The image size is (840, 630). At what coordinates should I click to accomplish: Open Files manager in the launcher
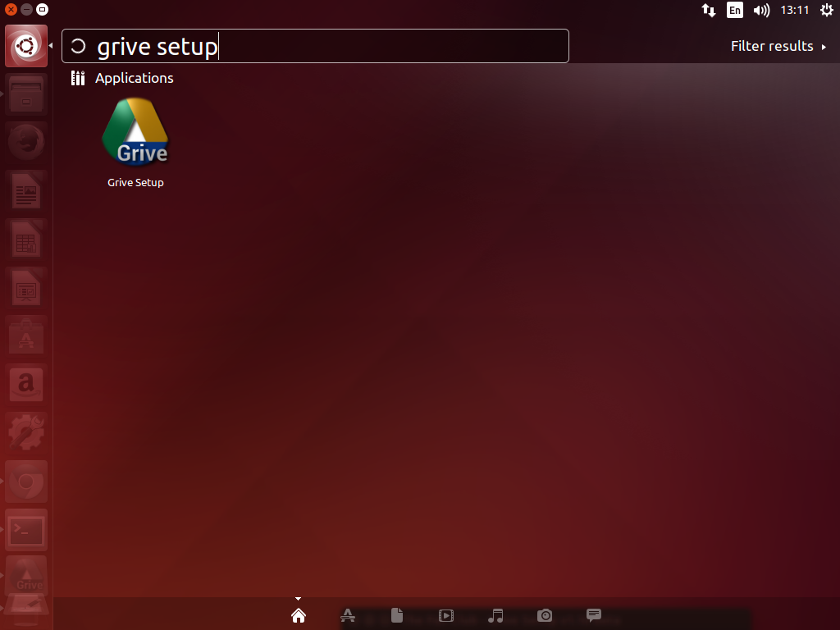(x=26, y=94)
